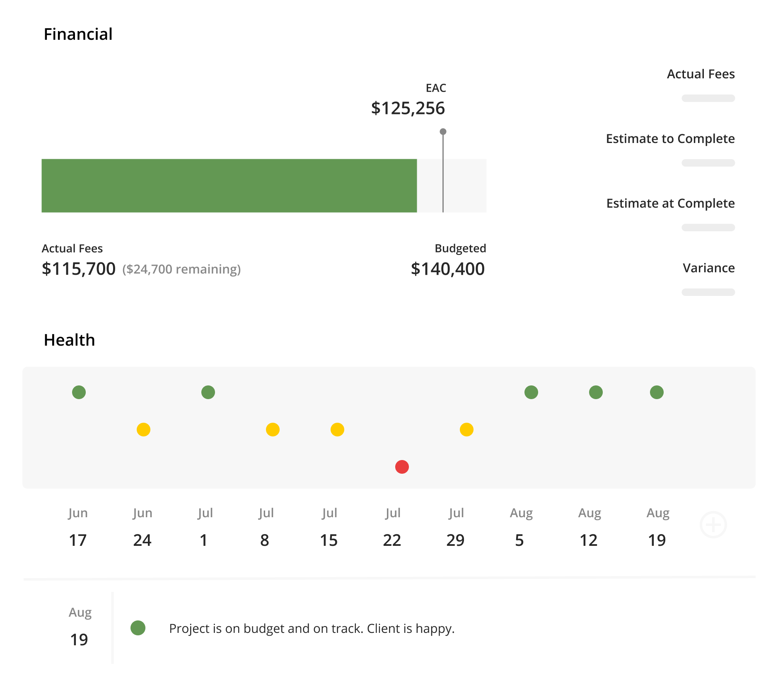Image resolution: width=778 pixels, height=700 pixels.
Task: Click the green health dot for Jul 1
Action: (x=208, y=392)
